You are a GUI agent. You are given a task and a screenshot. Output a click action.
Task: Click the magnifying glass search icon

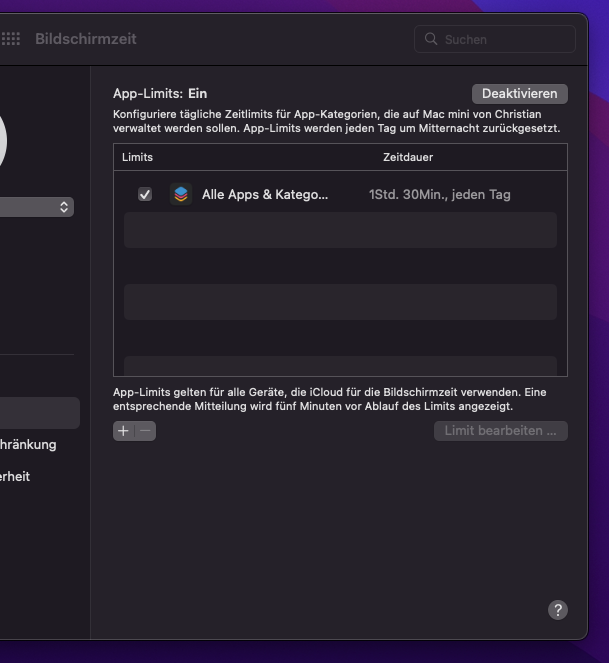[x=431, y=39]
